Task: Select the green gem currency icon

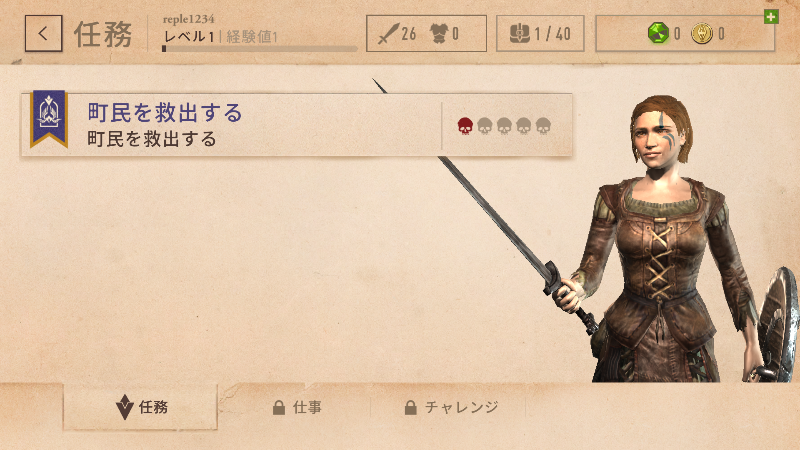Action: [658, 33]
